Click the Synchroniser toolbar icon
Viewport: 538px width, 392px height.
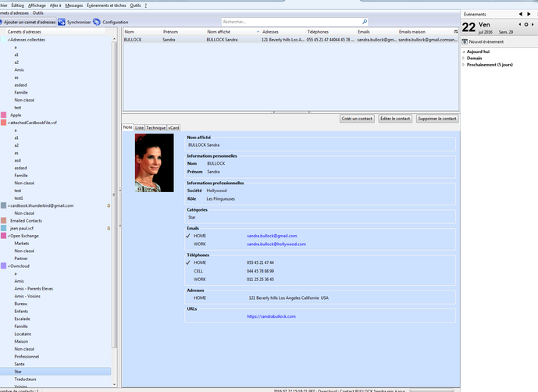[x=63, y=23]
